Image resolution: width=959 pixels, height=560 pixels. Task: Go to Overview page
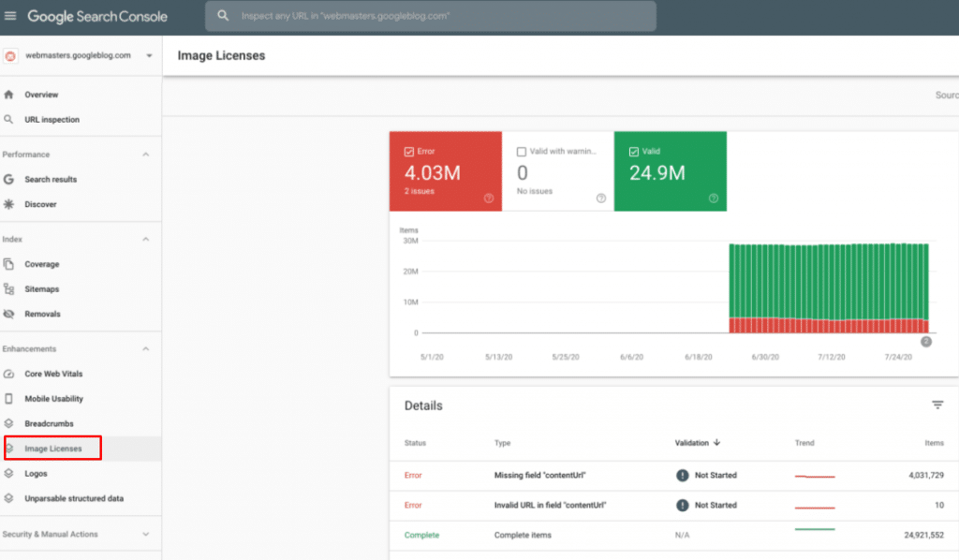pos(41,95)
